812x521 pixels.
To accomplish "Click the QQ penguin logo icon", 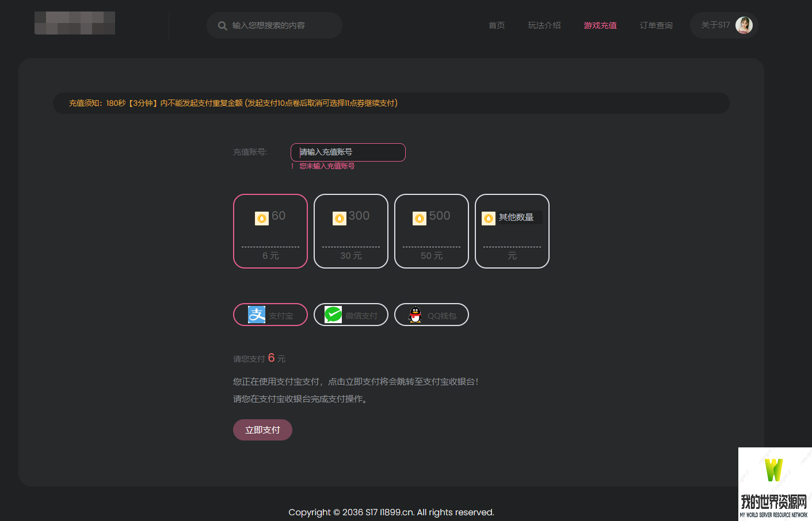I will coord(415,315).
